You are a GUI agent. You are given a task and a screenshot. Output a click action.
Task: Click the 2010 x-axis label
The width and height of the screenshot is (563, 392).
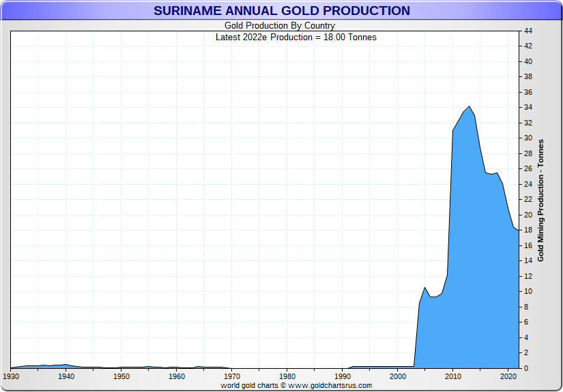[453, 376]
